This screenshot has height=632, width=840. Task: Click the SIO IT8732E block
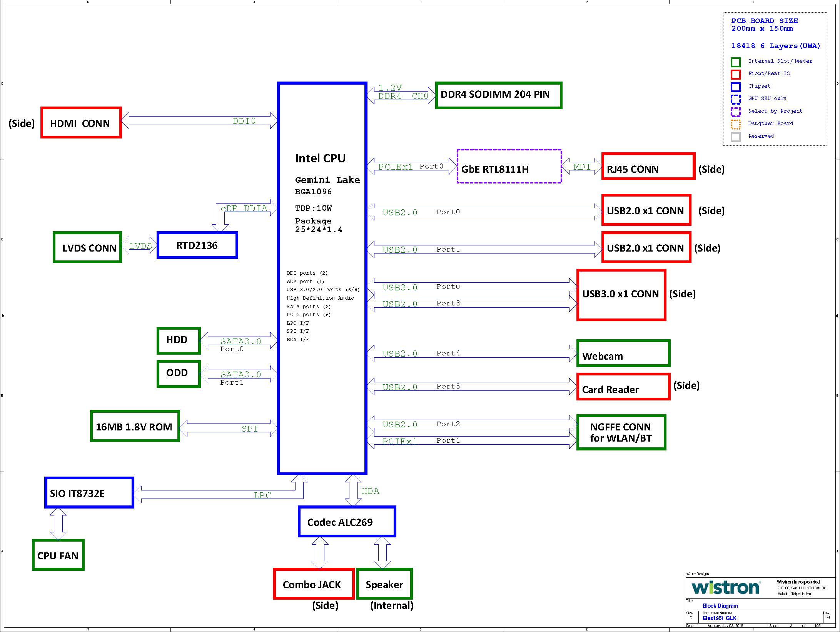pos(89,493)
